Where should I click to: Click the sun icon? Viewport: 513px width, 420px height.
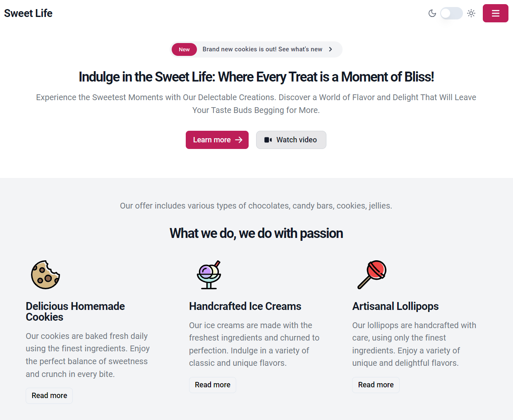click(x=471, y=13)
